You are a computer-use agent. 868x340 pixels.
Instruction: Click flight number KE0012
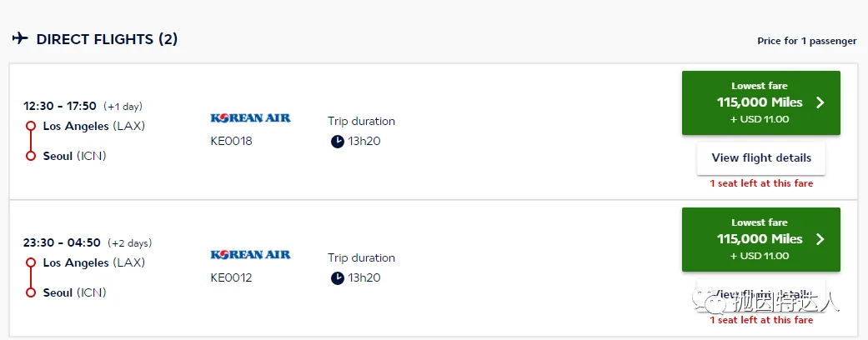point(232,277)
